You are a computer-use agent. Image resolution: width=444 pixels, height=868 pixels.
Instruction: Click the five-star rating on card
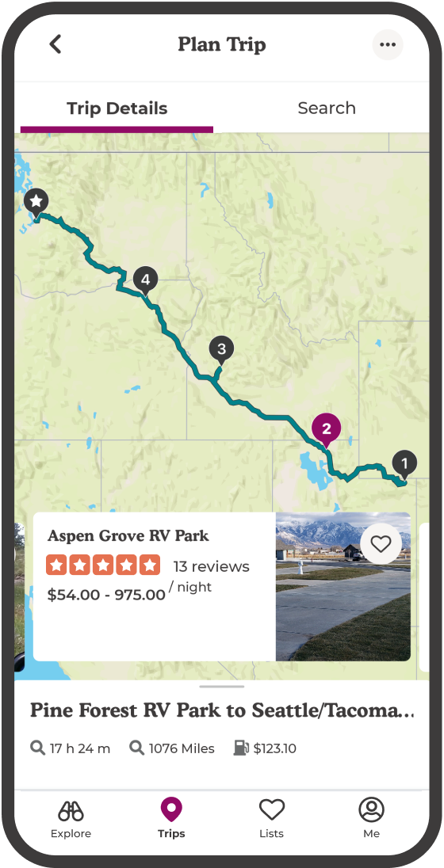[103, 565]
